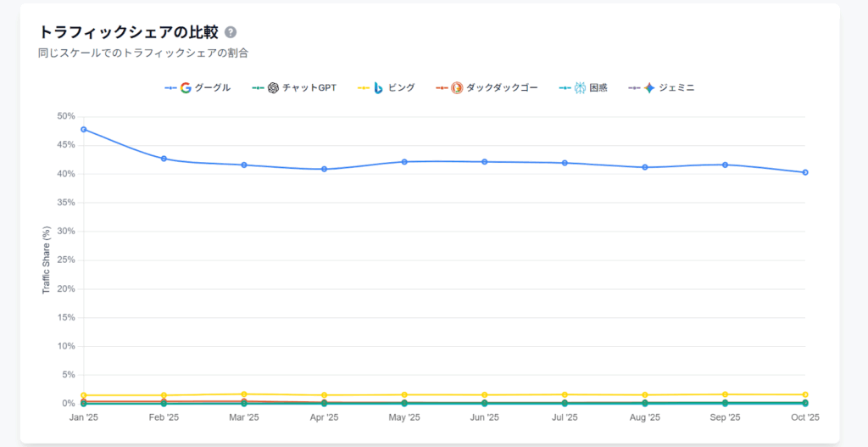Select Google's Sep '25 data point
Viewport: 868px width, 447px height.
pyautogui.click(x=726, y=165)
